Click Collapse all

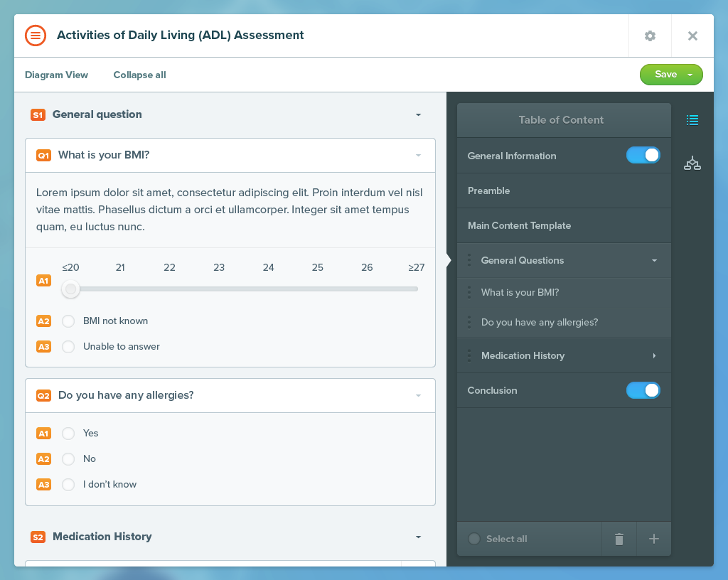[140, 75]
